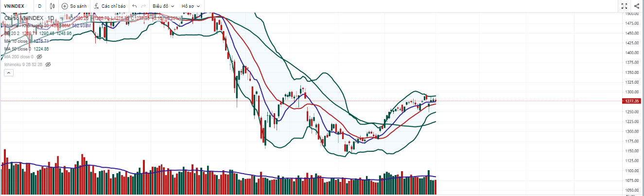Click the Chỉ số VNINDEX title
Image resolution: width=644 pixels, height=196 pixels.
(24, 18)
